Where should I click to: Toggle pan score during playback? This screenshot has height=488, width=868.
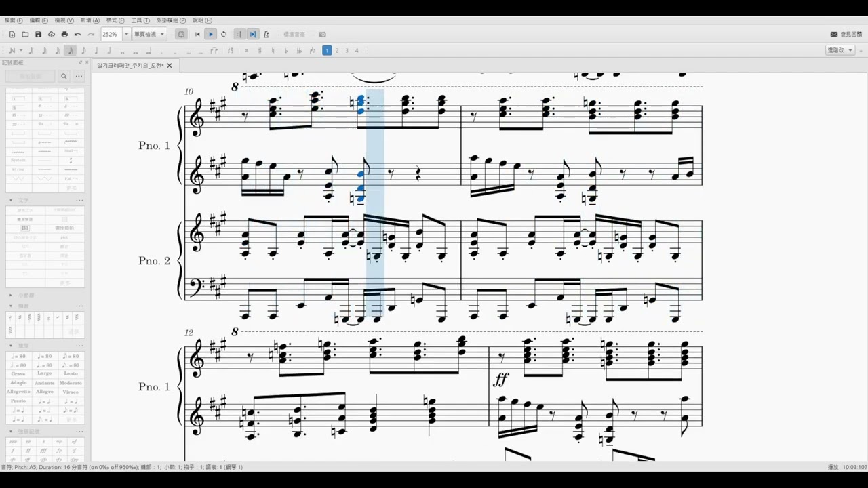click(x=252, y=34)
